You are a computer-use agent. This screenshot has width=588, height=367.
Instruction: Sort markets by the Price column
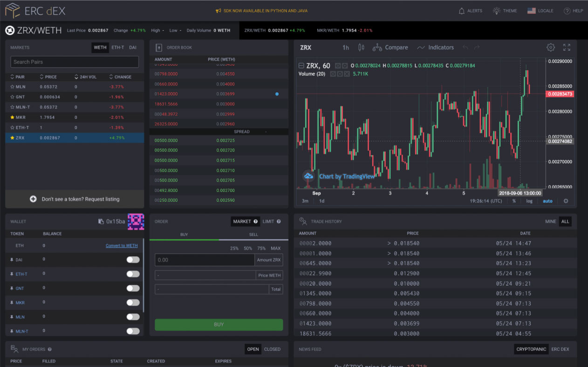pos(48,77)
